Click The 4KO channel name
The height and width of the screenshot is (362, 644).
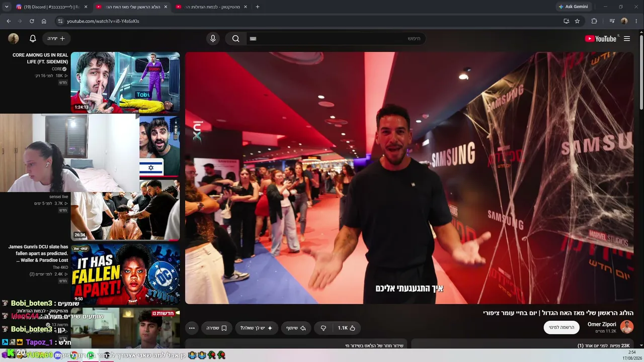click(60, 267)
